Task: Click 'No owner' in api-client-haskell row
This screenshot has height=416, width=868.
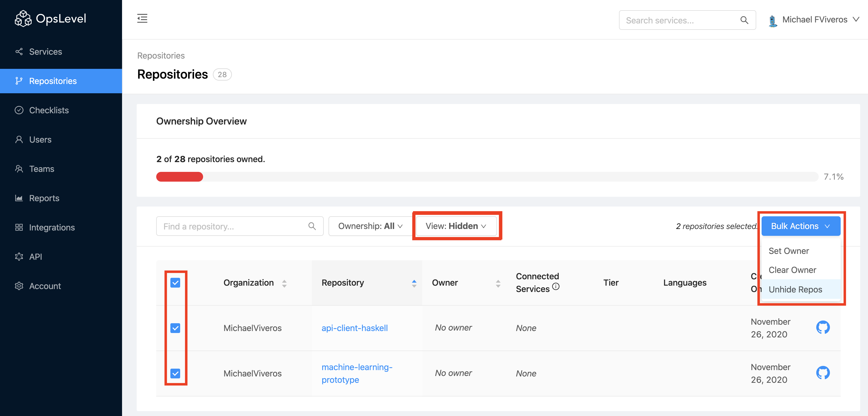Action: (x=453, y=328)
